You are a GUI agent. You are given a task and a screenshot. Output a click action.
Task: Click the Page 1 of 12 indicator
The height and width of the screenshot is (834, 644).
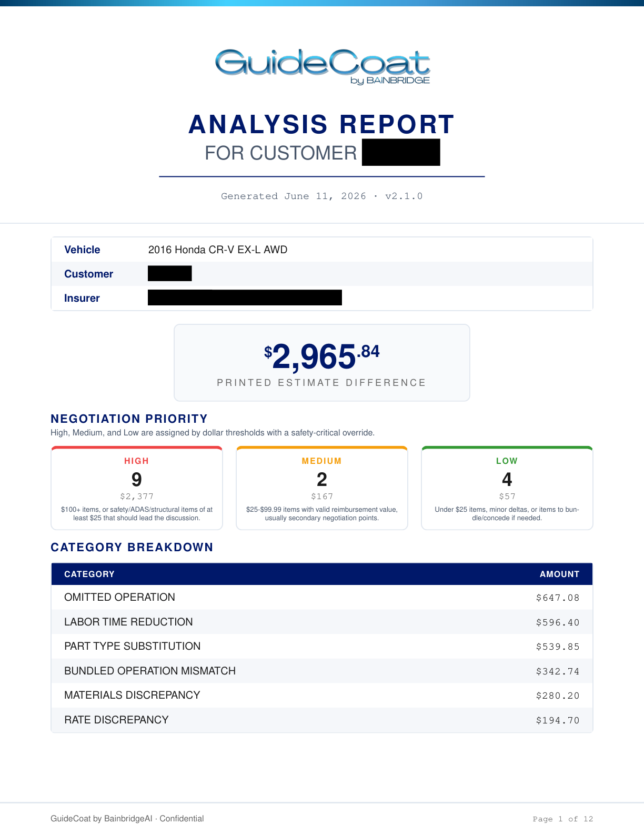(x=562, y=819)
